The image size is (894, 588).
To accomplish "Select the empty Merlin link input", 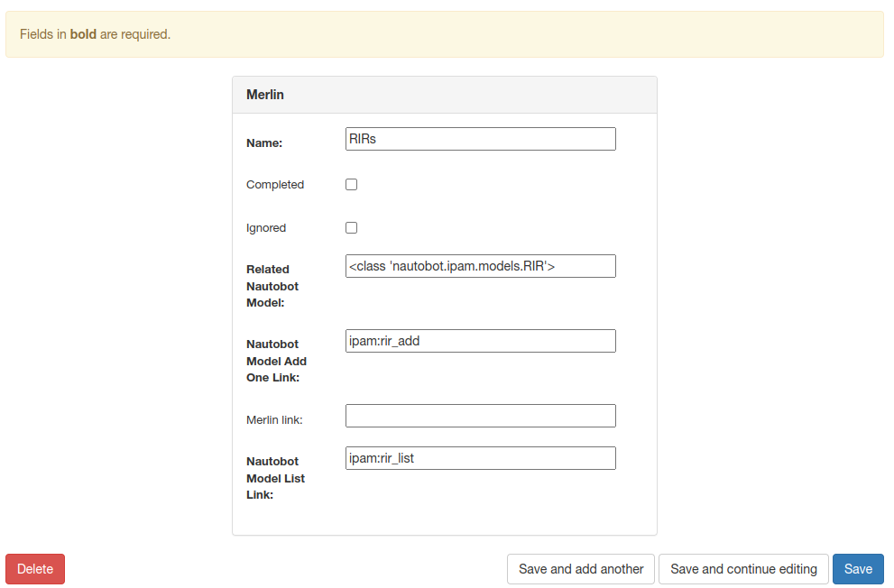I will point(480,416).
